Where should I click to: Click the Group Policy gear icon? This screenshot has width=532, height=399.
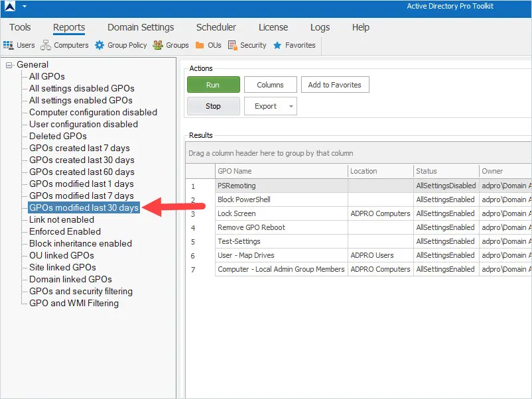click(100, 45)
